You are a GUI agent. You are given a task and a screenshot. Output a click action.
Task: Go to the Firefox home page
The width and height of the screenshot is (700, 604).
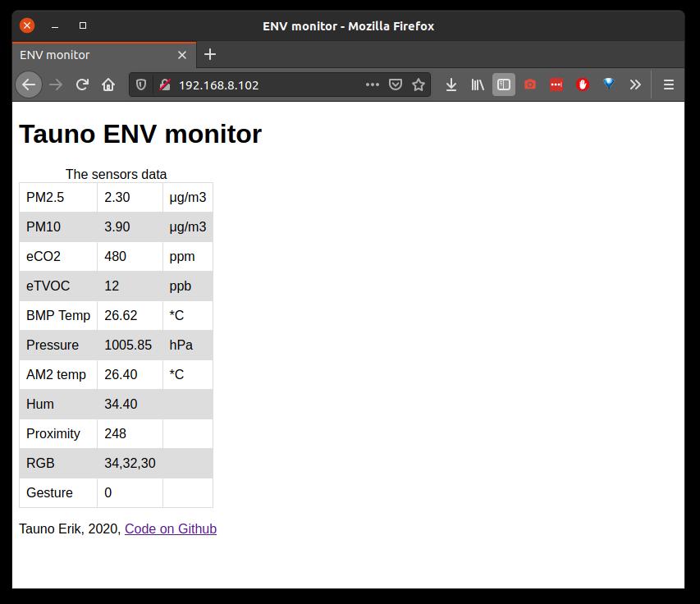[108, 85]
